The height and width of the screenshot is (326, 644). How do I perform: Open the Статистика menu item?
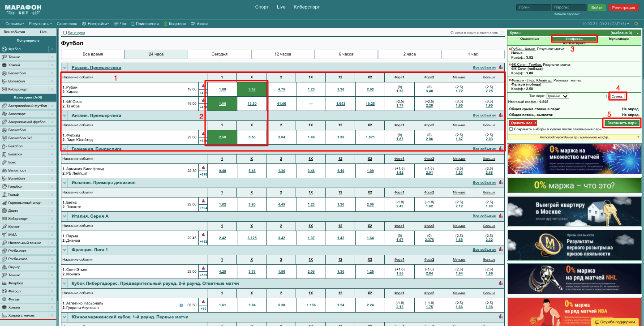67,24
